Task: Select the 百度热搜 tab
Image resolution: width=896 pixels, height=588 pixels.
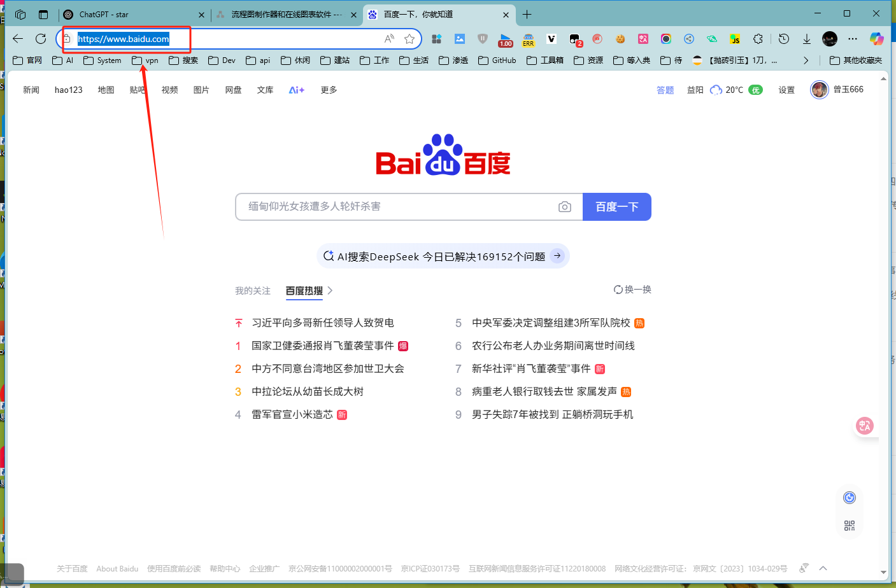Action: click(x=304, y=291)
